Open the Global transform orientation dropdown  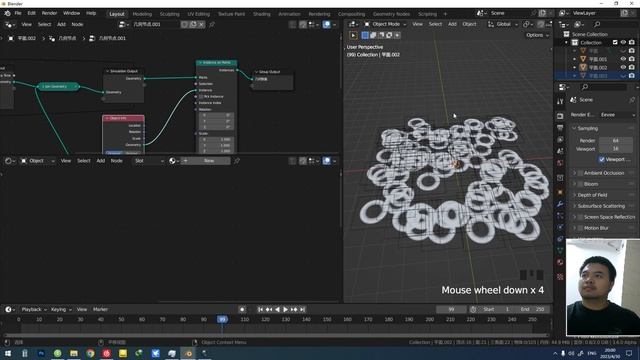click(x=503, y=24)
